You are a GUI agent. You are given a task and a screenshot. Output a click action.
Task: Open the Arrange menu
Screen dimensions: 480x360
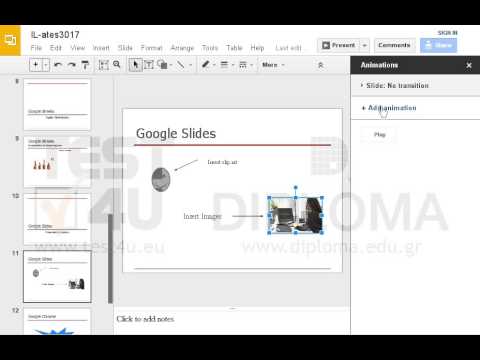tap(182, 48)
